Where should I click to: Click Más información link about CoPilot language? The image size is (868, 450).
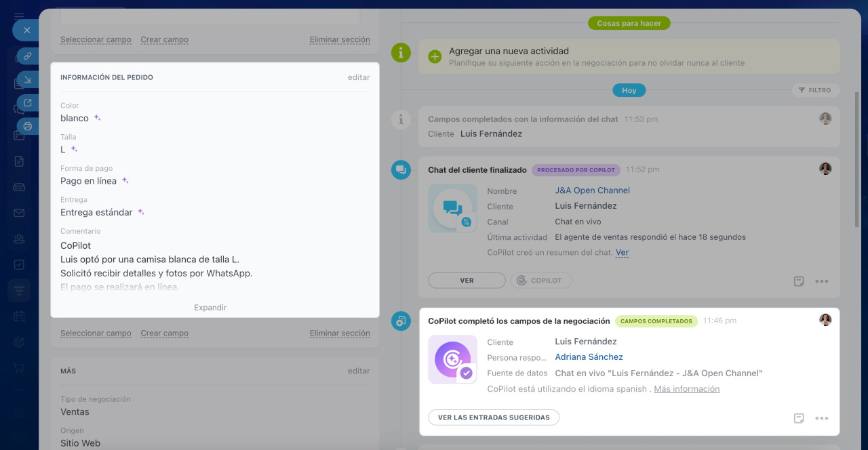point(686,389)
